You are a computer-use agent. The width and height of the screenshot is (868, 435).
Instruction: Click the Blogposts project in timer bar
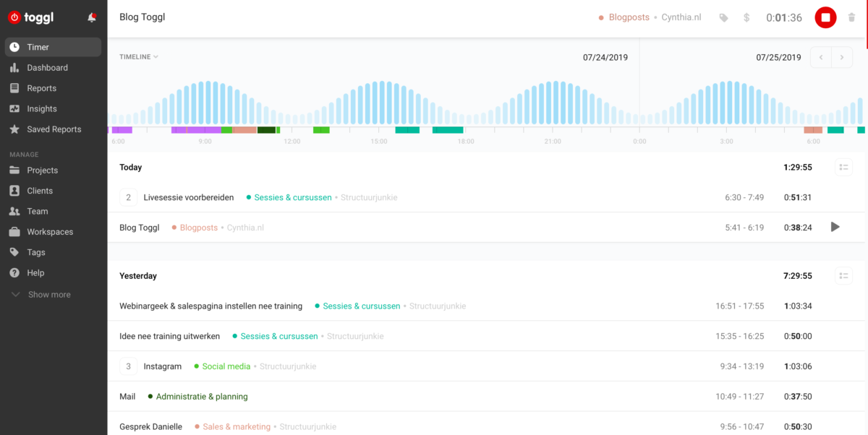click(x=628, y=17)
